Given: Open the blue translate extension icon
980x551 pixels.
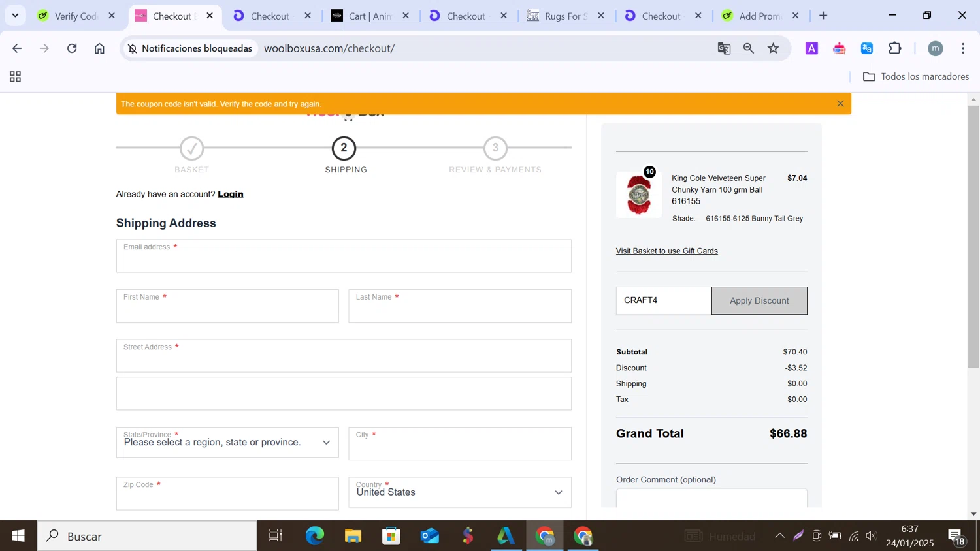Looking at the screenshot, I should (x=867, y=48).
